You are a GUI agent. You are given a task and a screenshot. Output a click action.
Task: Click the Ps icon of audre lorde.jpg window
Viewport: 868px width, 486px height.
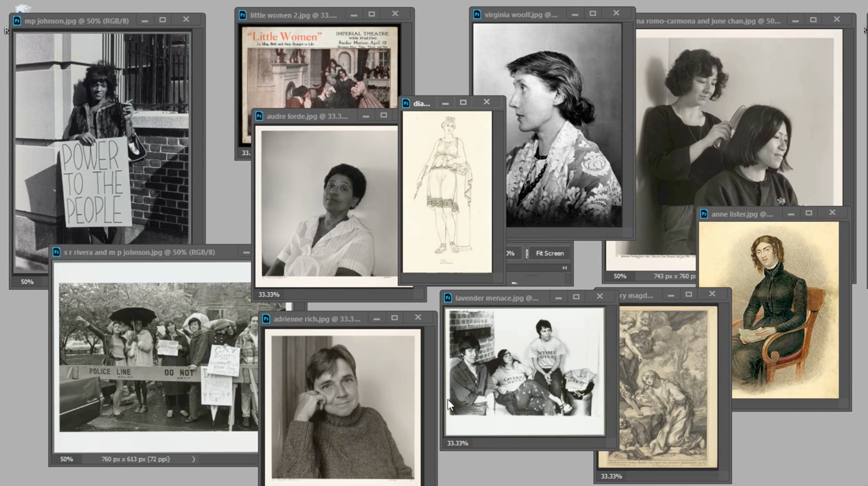click(x=259, y=116)
